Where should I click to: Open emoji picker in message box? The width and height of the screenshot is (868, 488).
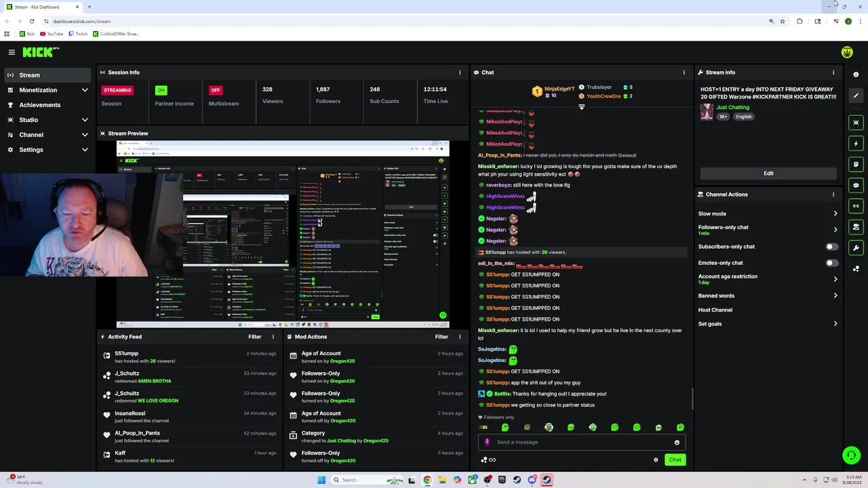point(677,443)
